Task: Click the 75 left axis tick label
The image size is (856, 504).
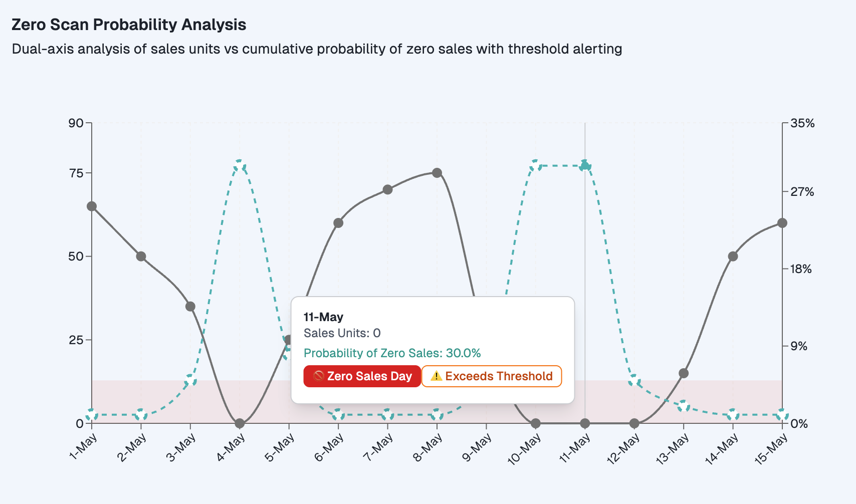Action: [x=77, y=173]
